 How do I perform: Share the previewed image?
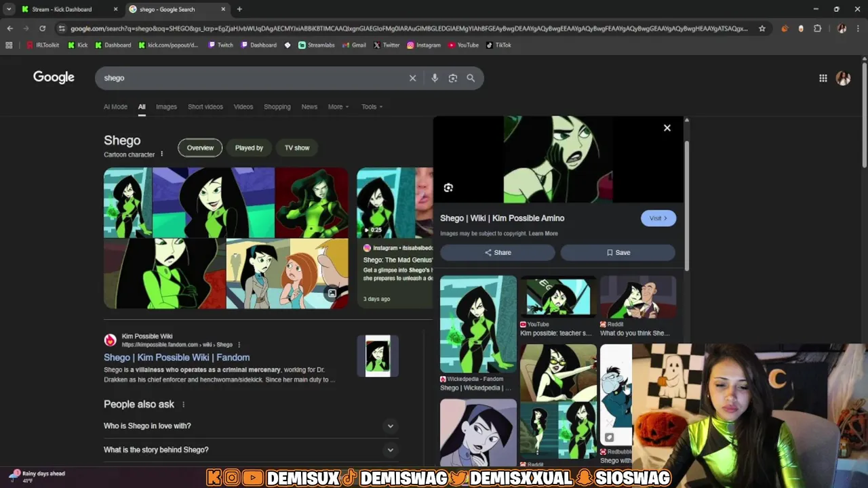coord(498,253)
